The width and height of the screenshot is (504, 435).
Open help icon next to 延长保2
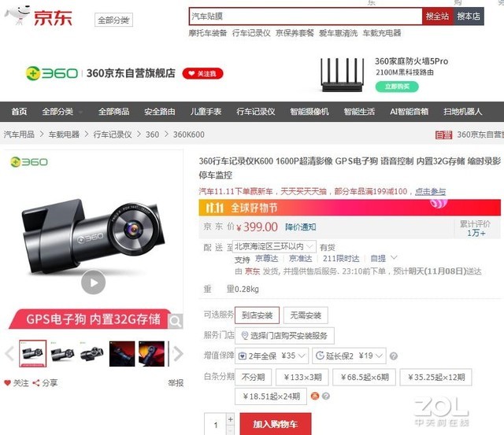(x=394, y=356)
